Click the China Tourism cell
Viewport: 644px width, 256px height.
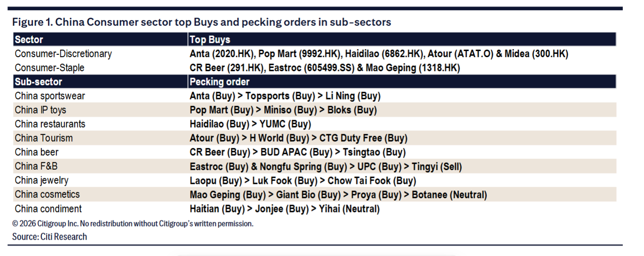(x=44, y=138)
